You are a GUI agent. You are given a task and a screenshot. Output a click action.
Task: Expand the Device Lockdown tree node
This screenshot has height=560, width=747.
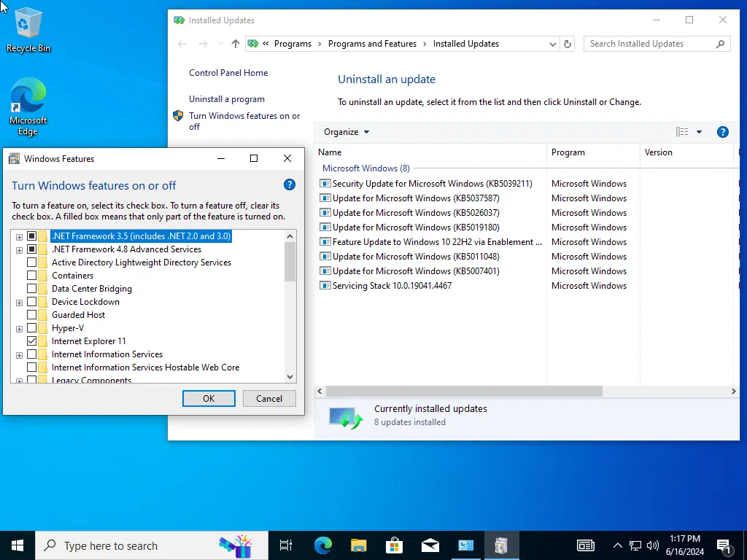point(19,303)
